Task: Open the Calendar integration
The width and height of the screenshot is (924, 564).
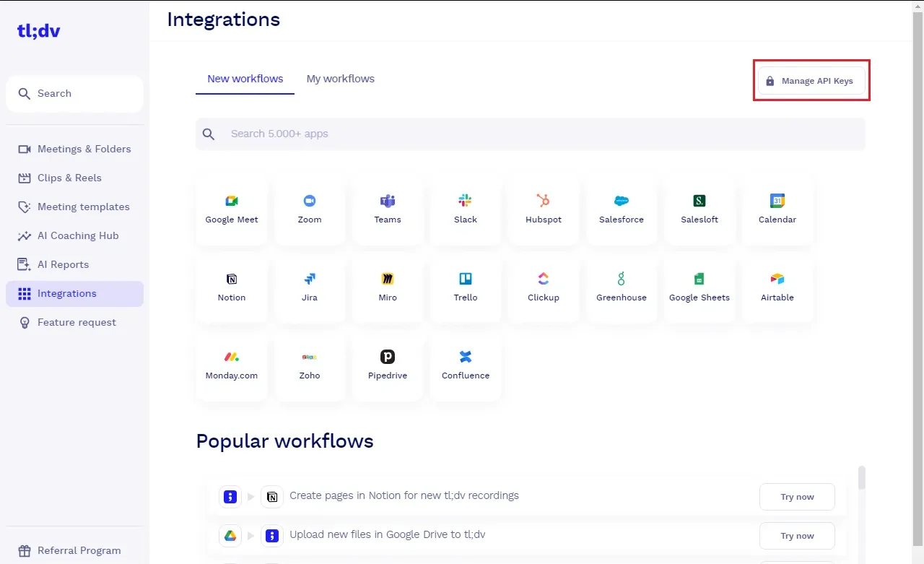Action: point(777,209)
